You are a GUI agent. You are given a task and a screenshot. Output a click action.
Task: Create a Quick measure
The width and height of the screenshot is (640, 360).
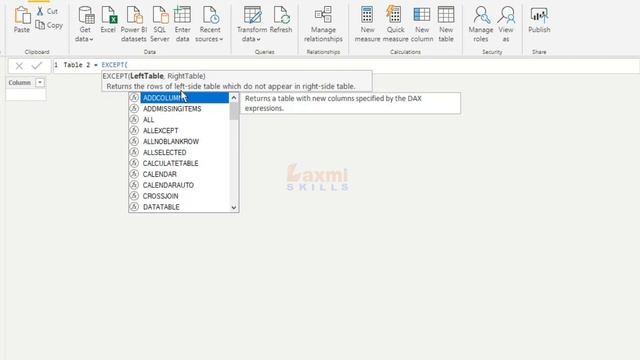pos(395,24)
